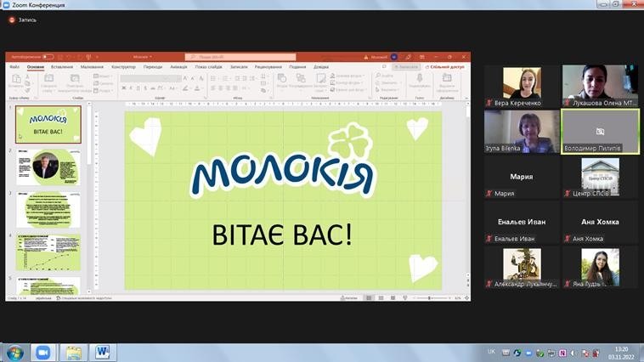The height and width of the screenshot is (362, 644).
Task: Select Лукашова Олена video tile
Action: [x=600, y=87]
